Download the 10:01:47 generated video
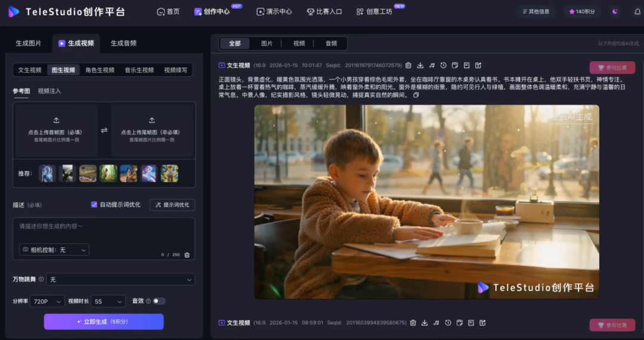 click(x=420, y=66)
